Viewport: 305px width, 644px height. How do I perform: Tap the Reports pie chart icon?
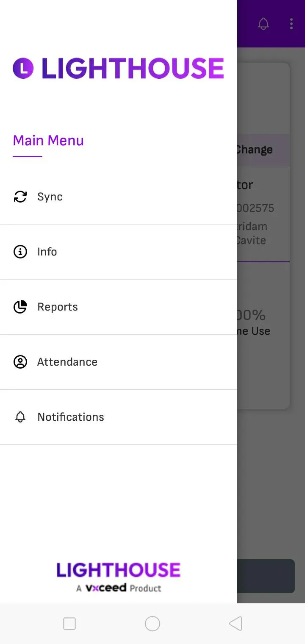click(x=20, y=307)
